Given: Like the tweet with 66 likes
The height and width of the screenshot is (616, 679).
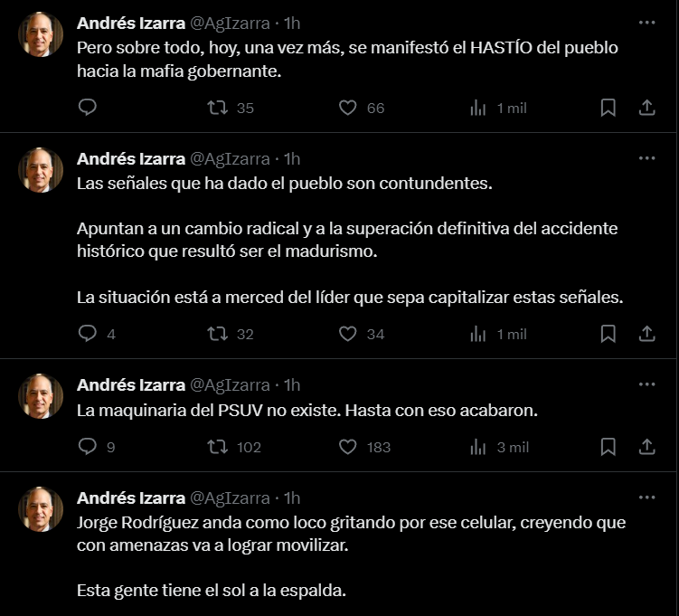Looking at the screenshot, I should (348, 108).
